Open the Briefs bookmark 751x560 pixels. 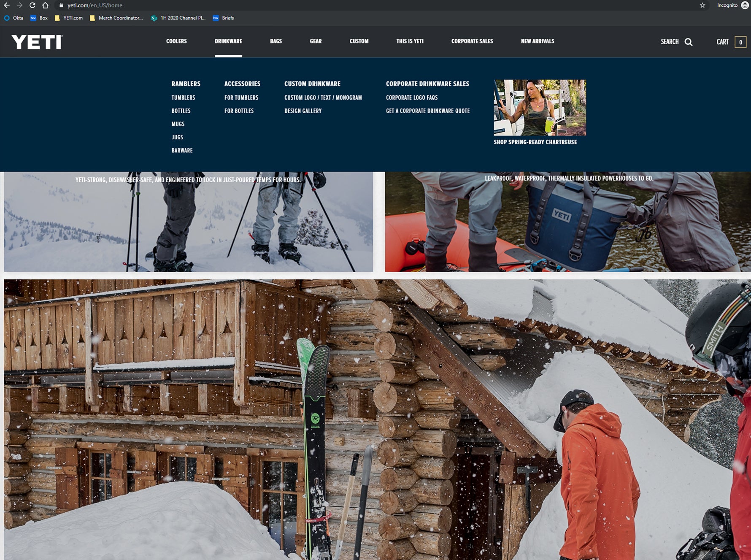point(223,18)
